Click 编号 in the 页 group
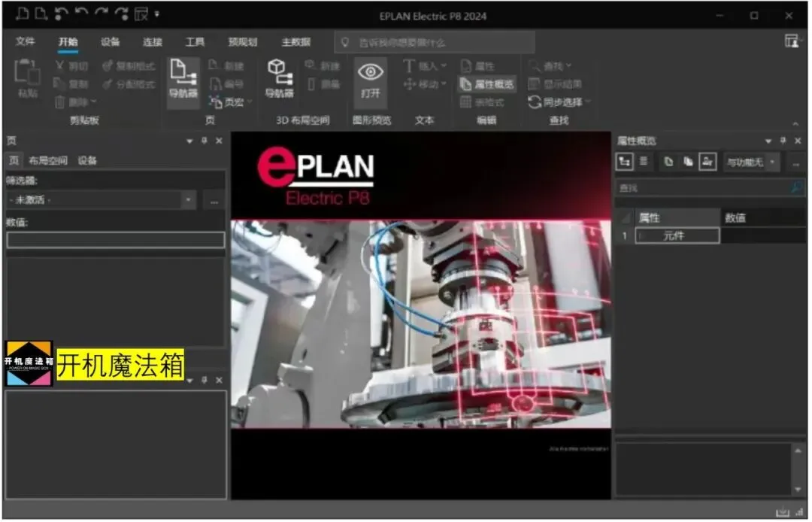 [226, 84]
